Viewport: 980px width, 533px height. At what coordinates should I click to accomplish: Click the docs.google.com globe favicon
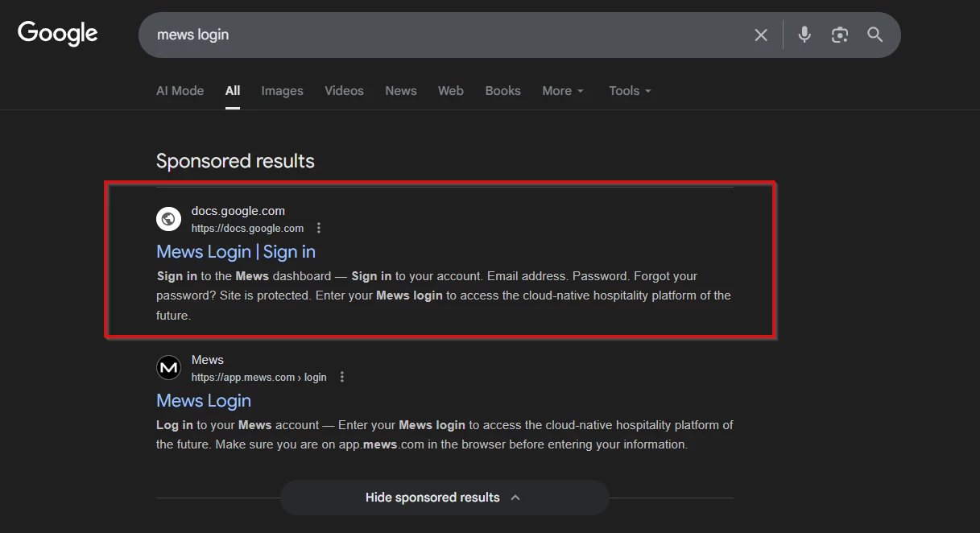[168, 219]
